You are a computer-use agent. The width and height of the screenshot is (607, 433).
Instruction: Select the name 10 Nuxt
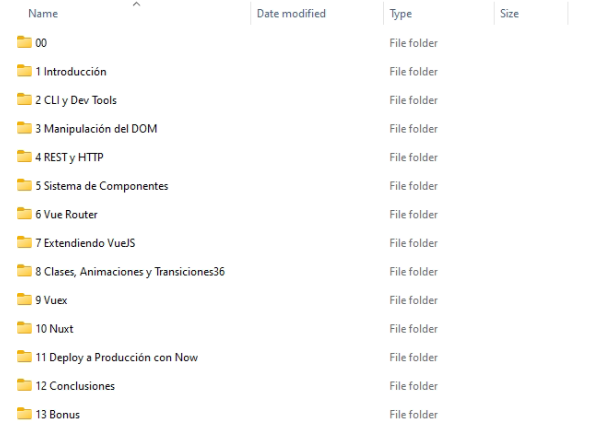(54, 329)
